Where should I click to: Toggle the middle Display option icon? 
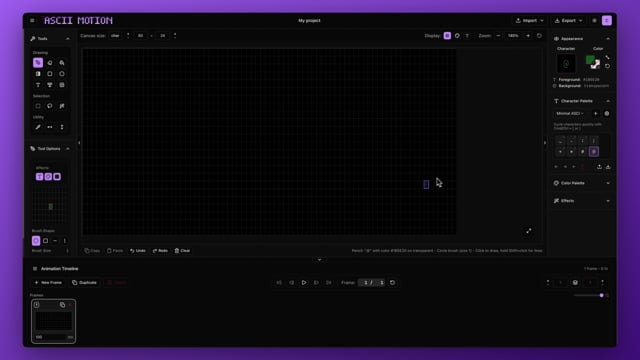(x=457, y=36)
